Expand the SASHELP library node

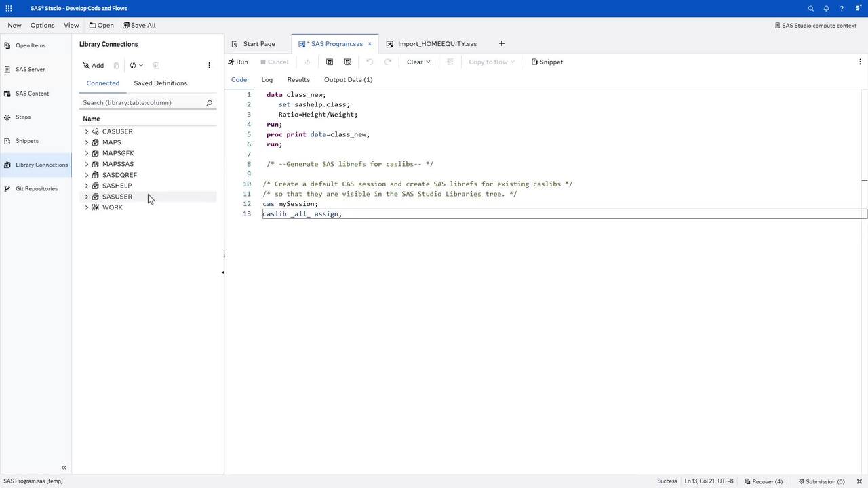coord(87,186)
